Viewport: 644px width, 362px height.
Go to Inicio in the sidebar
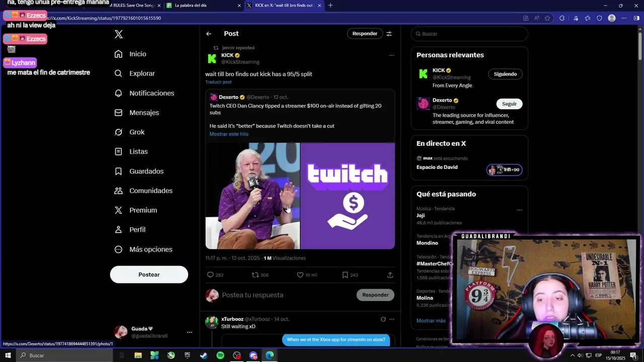point(130,54)
